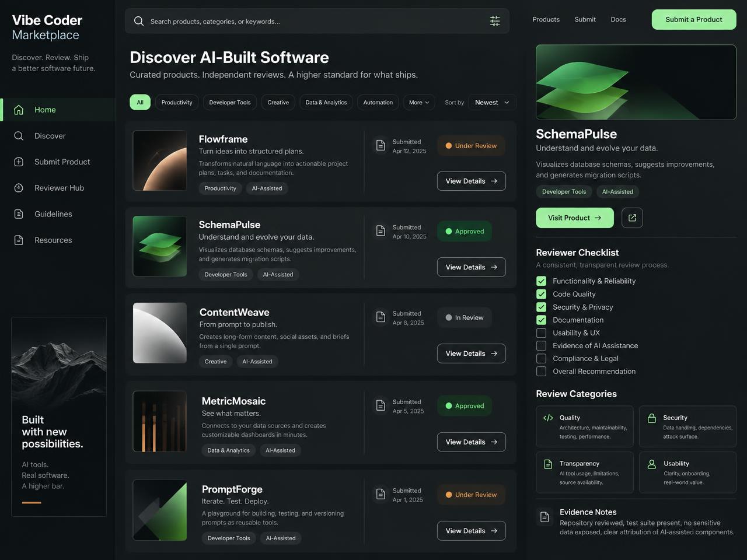The image size is (747, 560).
Task: Click the Discover magnifier icon in sidebar
Action: pyautogui.click(x=19, y=136)
